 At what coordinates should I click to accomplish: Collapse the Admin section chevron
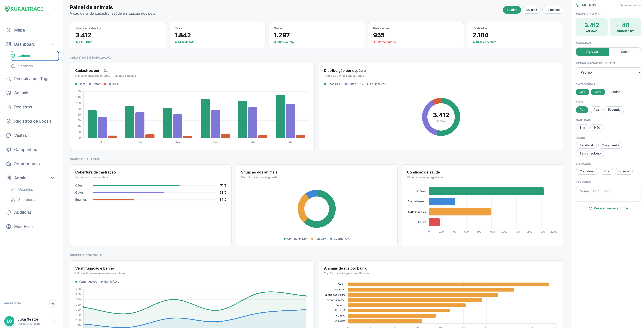point(52,178)
